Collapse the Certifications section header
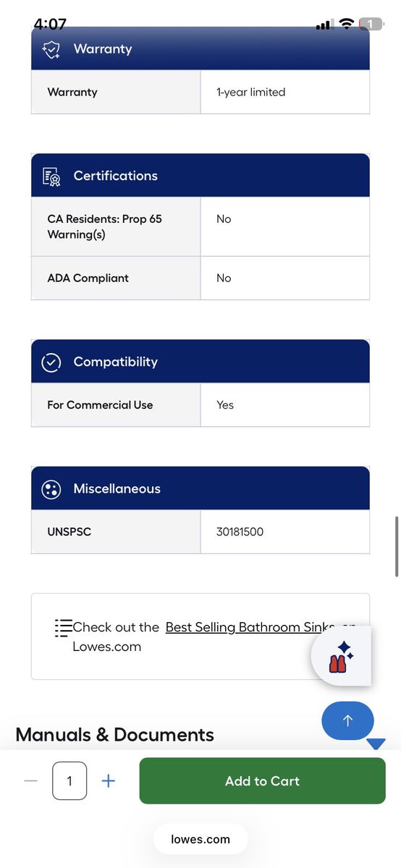Screen dimensions: 401x868 point(200,176)
